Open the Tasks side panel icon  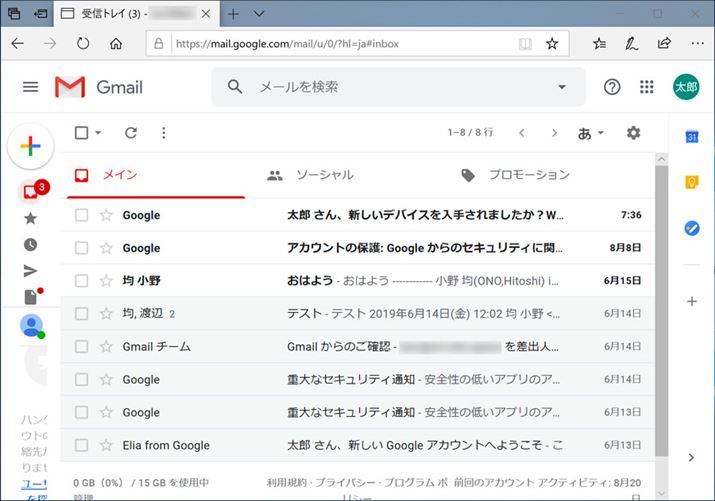point(691,228)
